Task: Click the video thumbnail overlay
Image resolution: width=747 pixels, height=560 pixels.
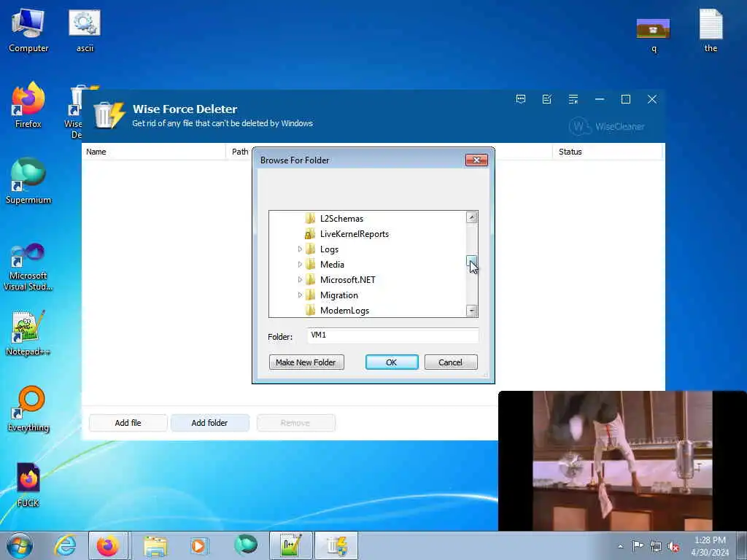Action: click(x=622, y=461)
